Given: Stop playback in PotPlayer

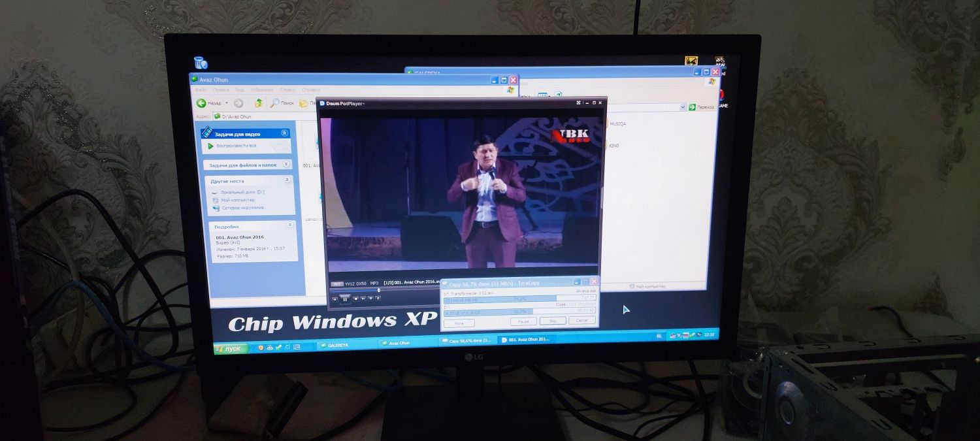Looking at the screenshot, I should [355, 299].
